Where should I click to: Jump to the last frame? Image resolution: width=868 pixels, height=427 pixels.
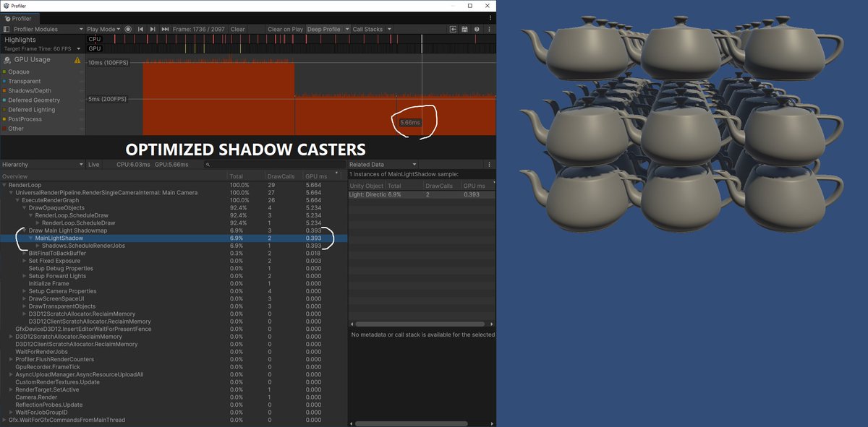pos(166,29)
